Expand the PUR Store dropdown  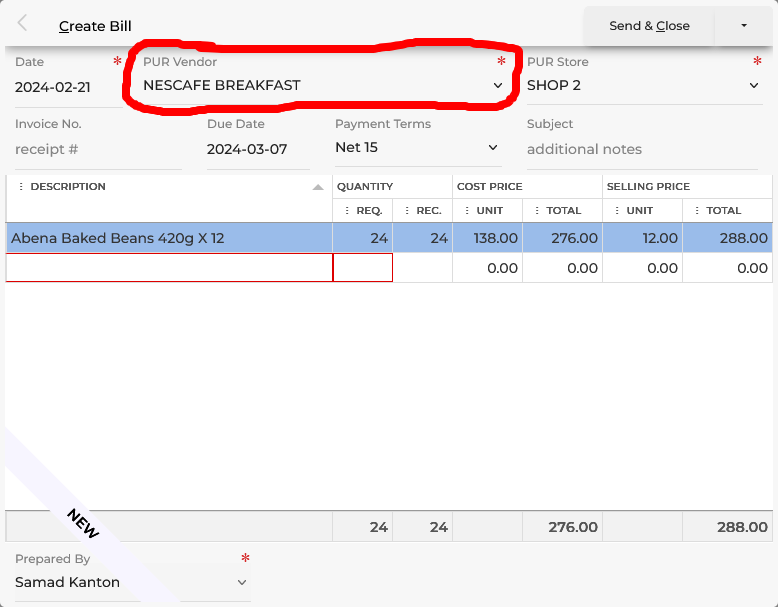(754, 86)
